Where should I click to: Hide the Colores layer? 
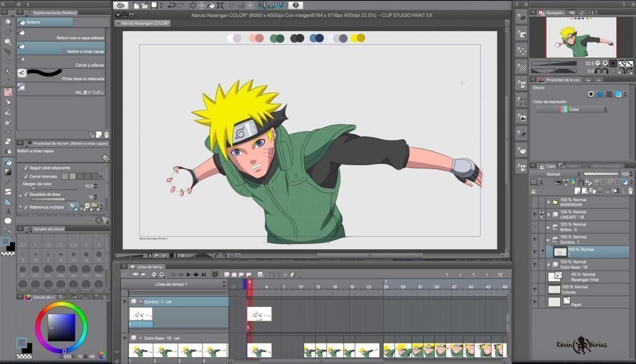535,289
